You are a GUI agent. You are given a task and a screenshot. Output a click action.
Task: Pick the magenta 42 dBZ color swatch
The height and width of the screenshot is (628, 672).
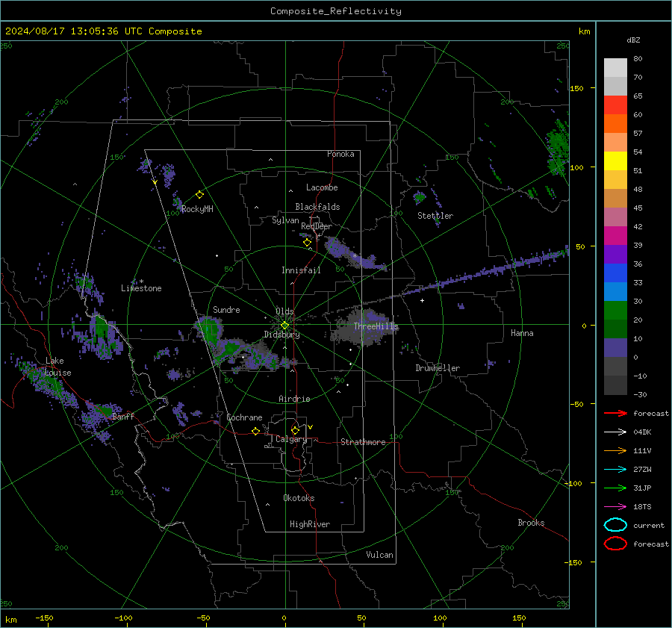click(615, 235)
